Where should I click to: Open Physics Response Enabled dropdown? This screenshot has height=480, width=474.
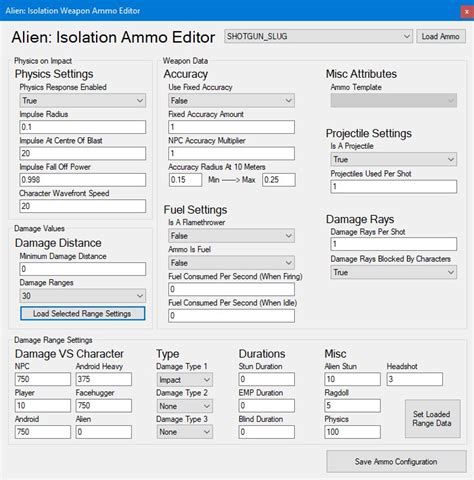[83, 100]
